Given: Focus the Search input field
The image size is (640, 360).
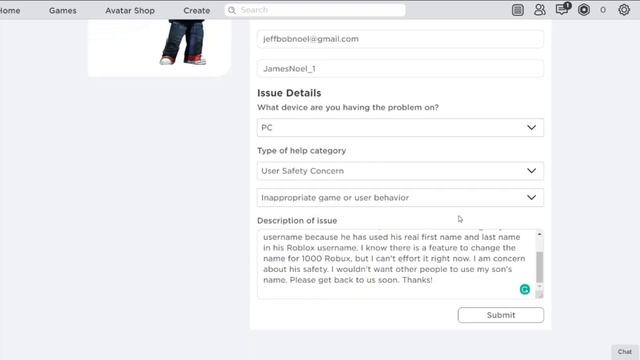Looking at the screenshot, I should pyautogui.click(x=315, y=10).
